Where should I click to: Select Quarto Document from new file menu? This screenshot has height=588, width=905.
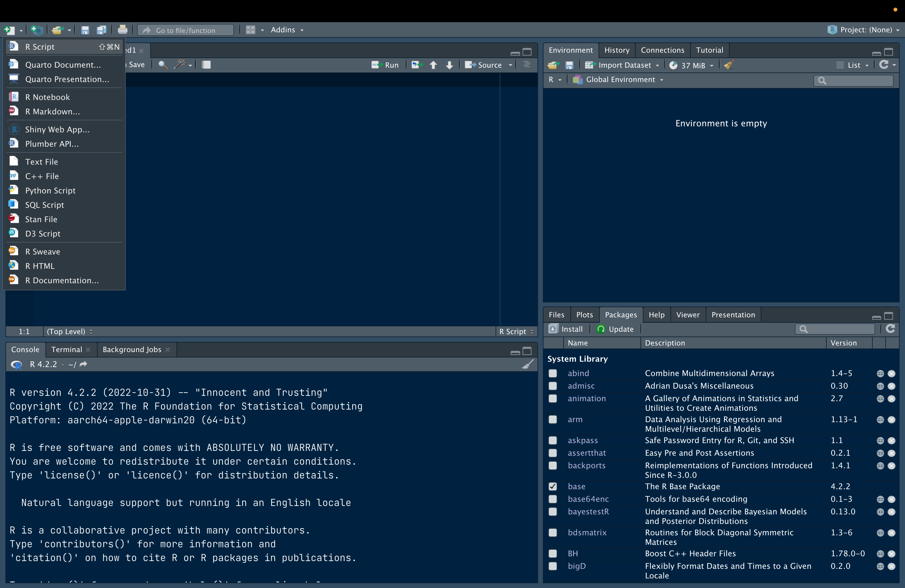[x=63, y=65]
